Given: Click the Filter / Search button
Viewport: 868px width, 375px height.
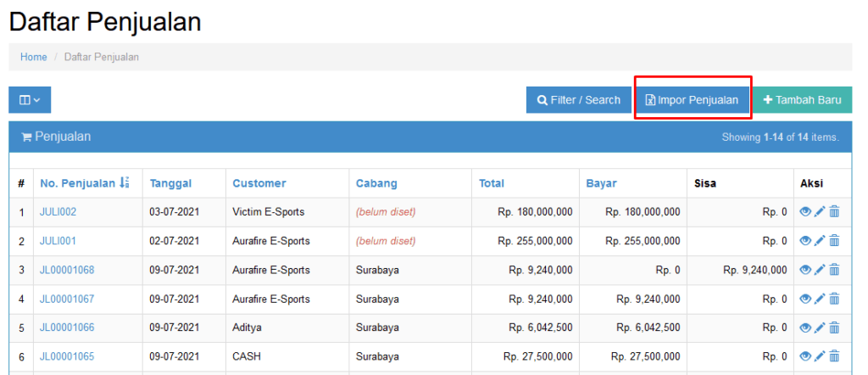Looking at the screenshot, I should point(578,100).
